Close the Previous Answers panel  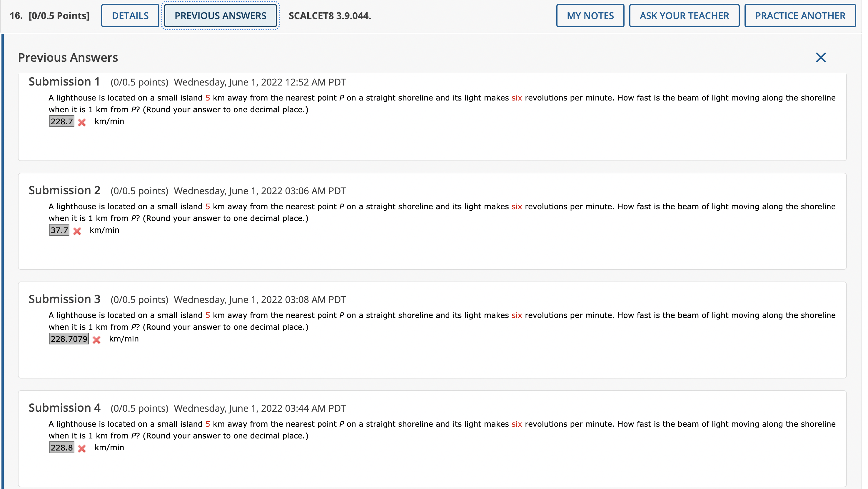coord(820,57)
